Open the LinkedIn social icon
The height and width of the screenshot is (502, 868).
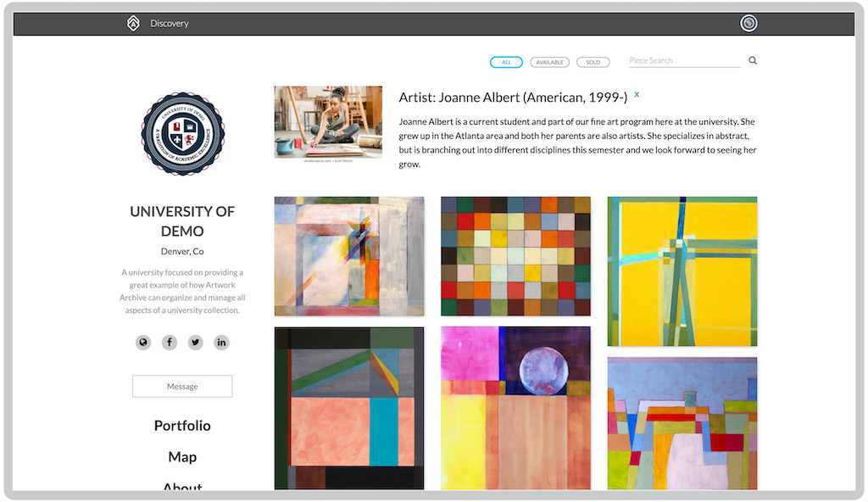click(221, 343)
